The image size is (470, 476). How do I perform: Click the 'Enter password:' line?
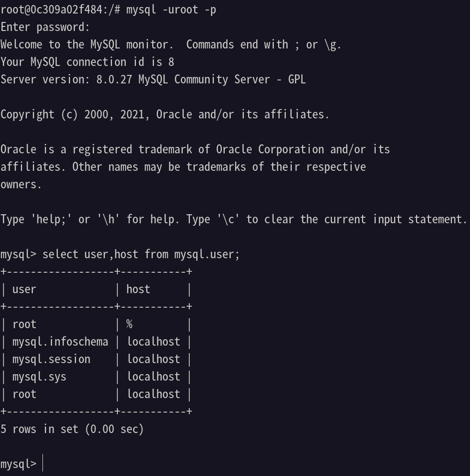45,27
